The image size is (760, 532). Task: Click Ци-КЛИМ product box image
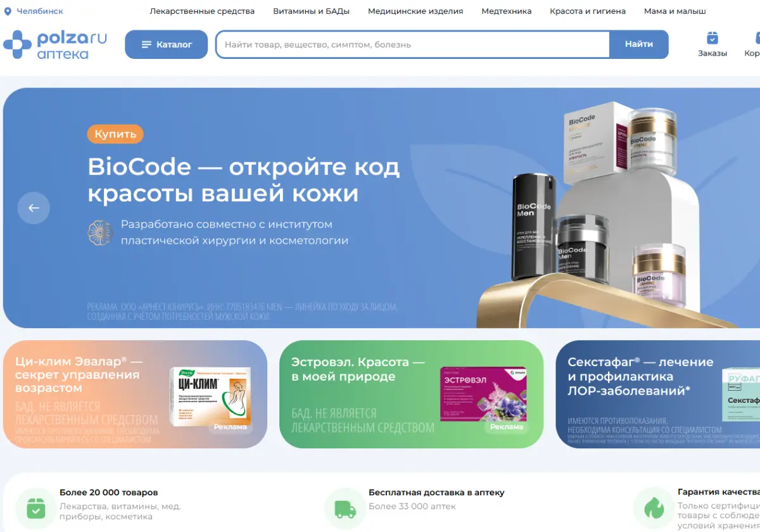pyautogui.click(x=210, y=396)
